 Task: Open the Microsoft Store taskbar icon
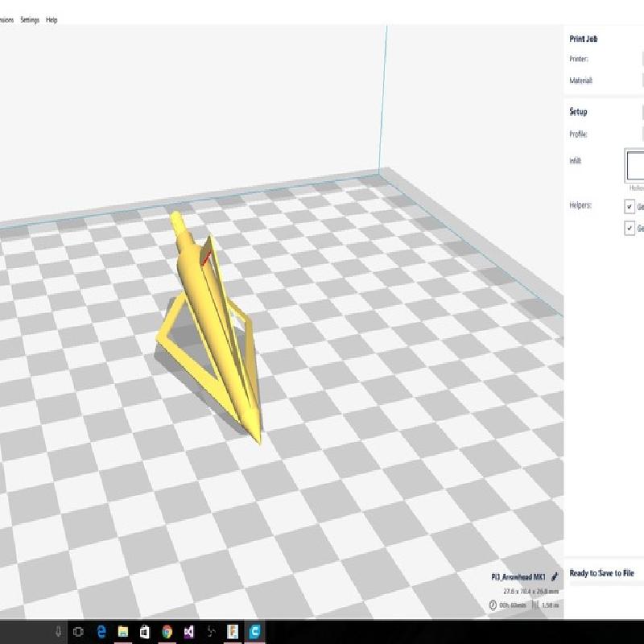(145, 632)
